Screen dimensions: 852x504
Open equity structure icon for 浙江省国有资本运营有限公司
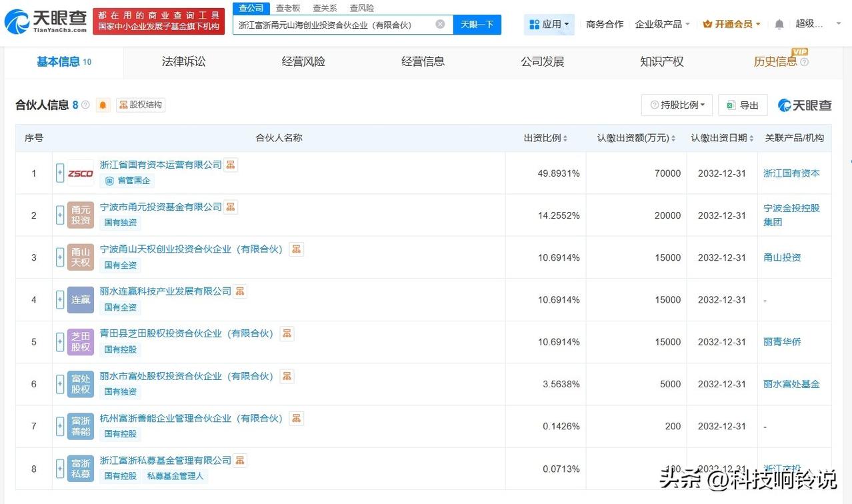231,165
